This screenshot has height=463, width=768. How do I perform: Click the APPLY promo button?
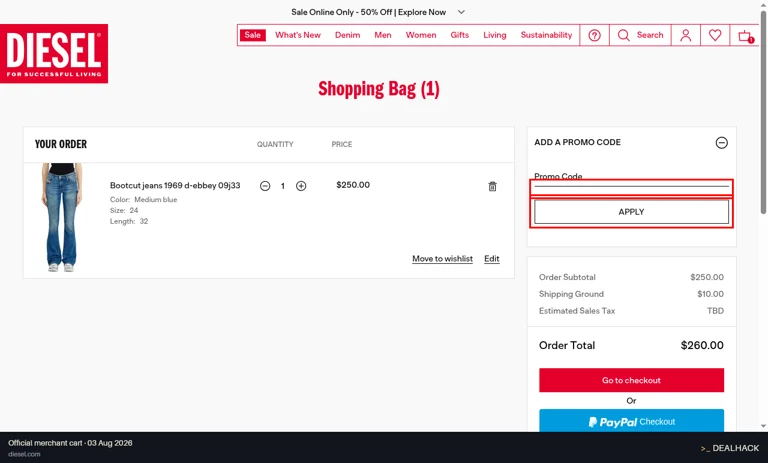631,212
